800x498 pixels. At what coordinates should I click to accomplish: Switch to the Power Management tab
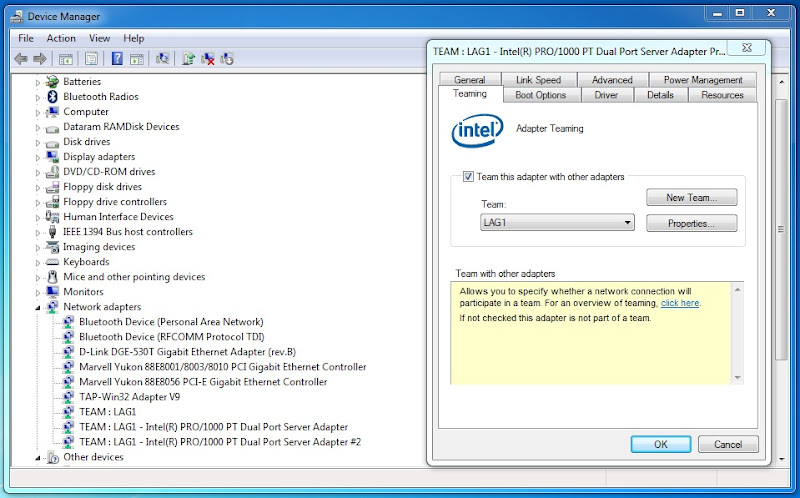pos(703,80)
